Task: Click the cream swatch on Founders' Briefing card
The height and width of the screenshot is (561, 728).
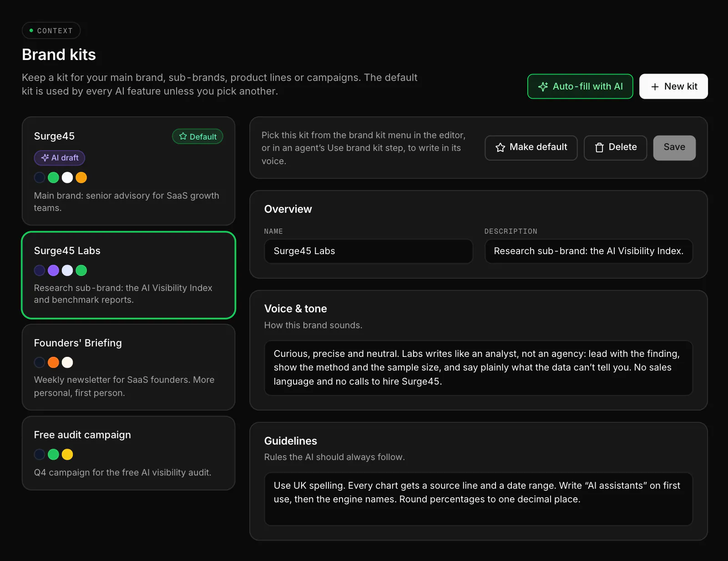Action: click(67, 362)
